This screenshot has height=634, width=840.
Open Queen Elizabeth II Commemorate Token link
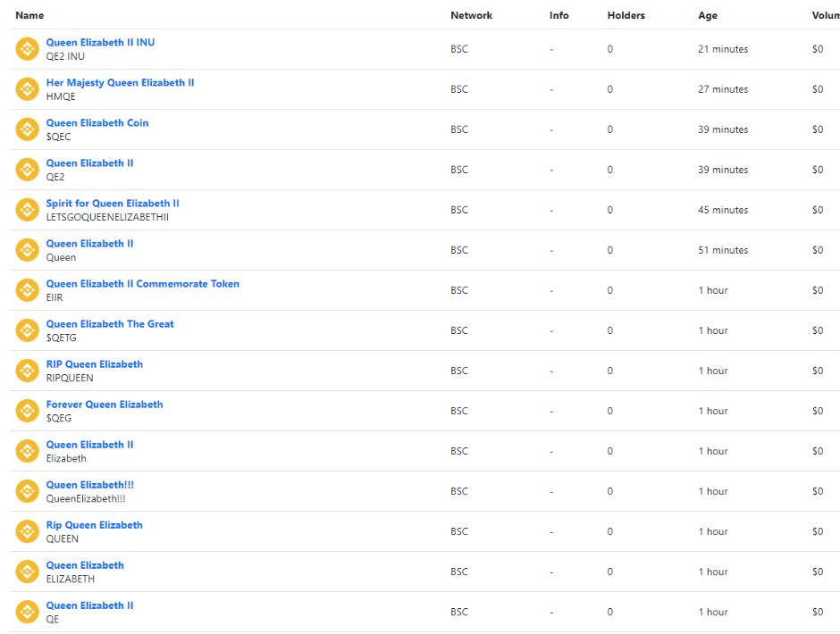[142, 283]
